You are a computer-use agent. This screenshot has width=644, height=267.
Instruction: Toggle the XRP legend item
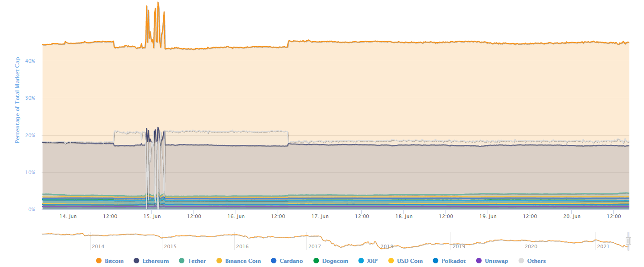pos(368,261)
